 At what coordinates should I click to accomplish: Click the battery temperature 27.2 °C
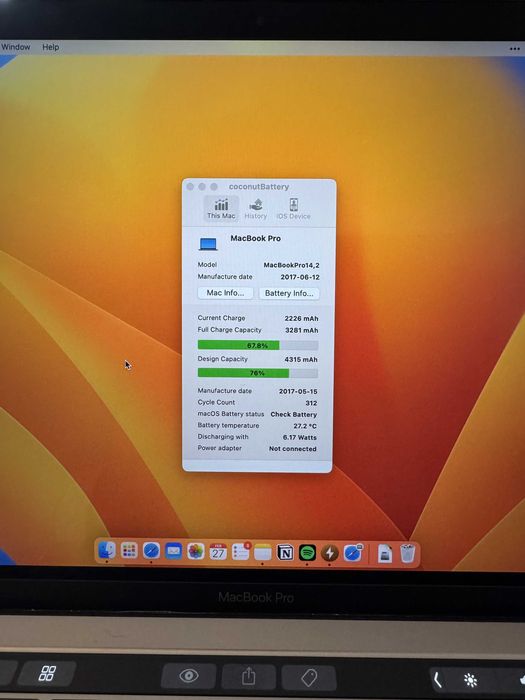click(x=305, y=426)
